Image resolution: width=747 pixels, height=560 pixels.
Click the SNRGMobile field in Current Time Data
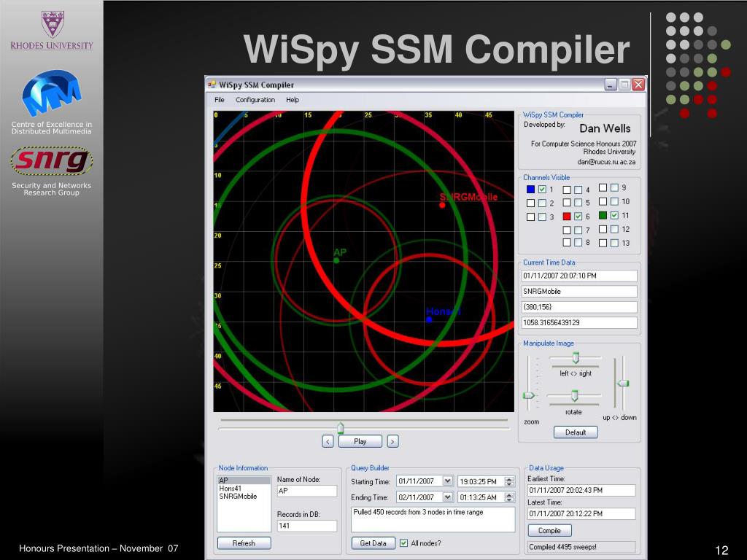coord(579,292)
